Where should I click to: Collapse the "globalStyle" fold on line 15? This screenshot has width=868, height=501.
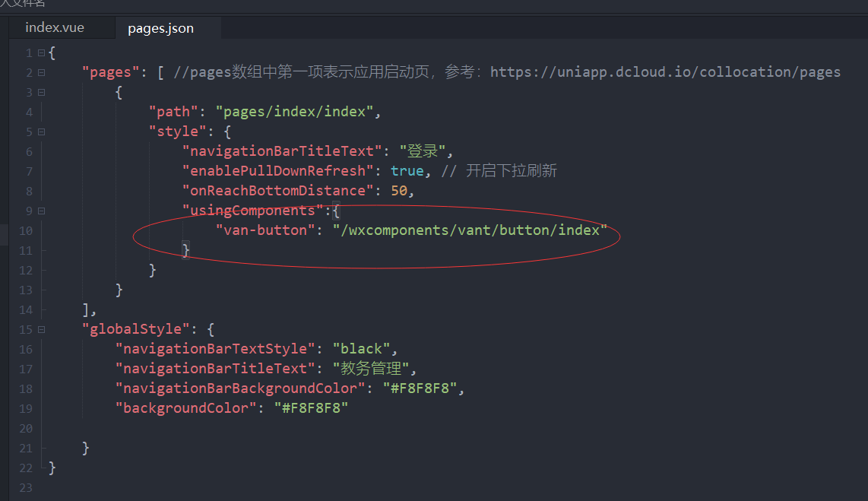[x=41, y=329]
